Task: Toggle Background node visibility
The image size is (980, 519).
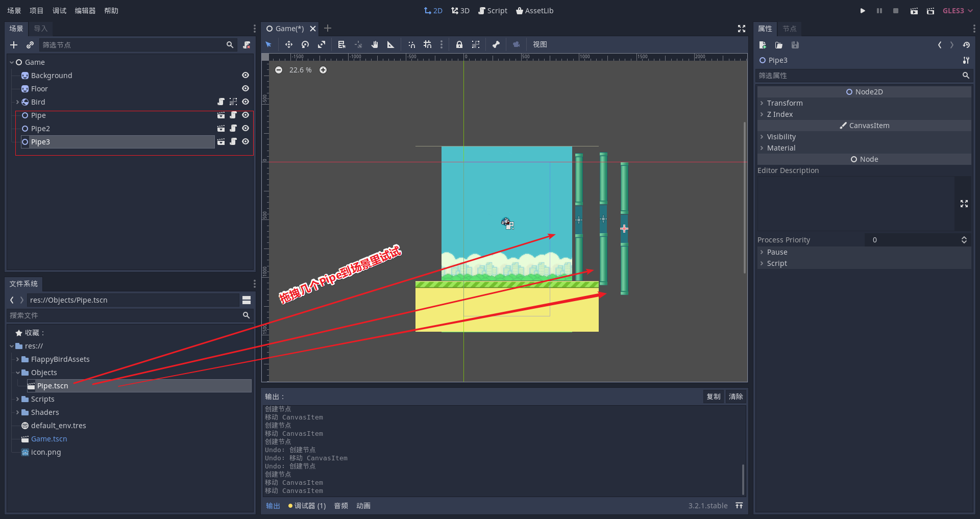Action: [x=246, y=75]
